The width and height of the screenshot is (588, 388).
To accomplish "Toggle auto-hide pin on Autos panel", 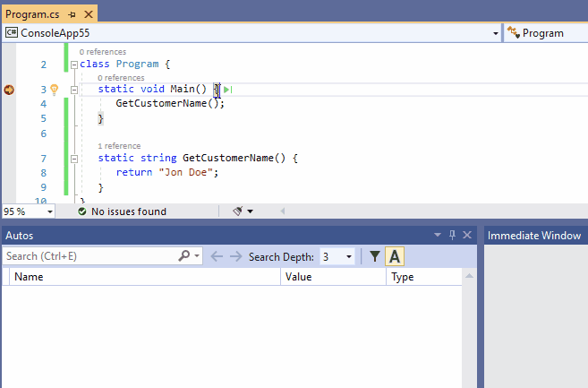I will coord(452,235).
